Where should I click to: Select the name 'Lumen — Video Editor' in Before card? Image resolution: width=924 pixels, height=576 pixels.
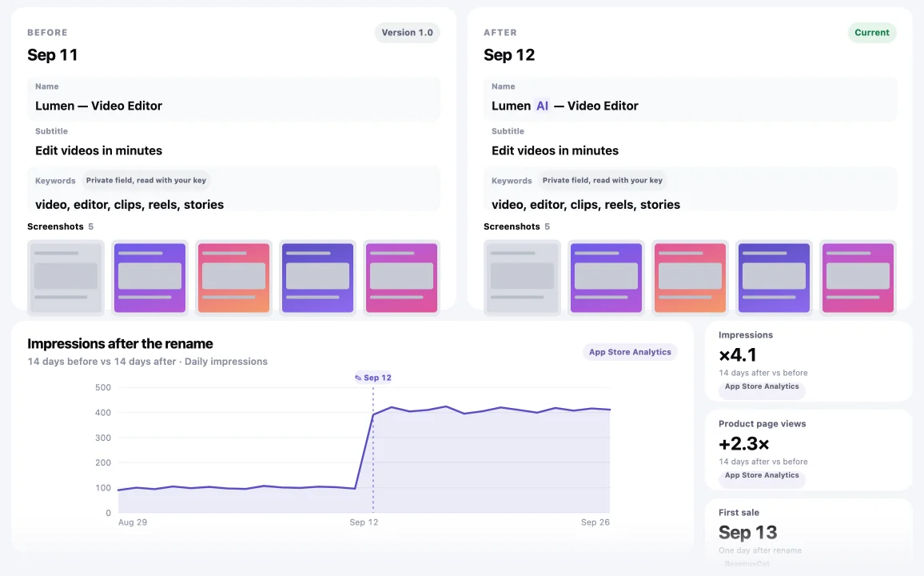click(98, 106)
